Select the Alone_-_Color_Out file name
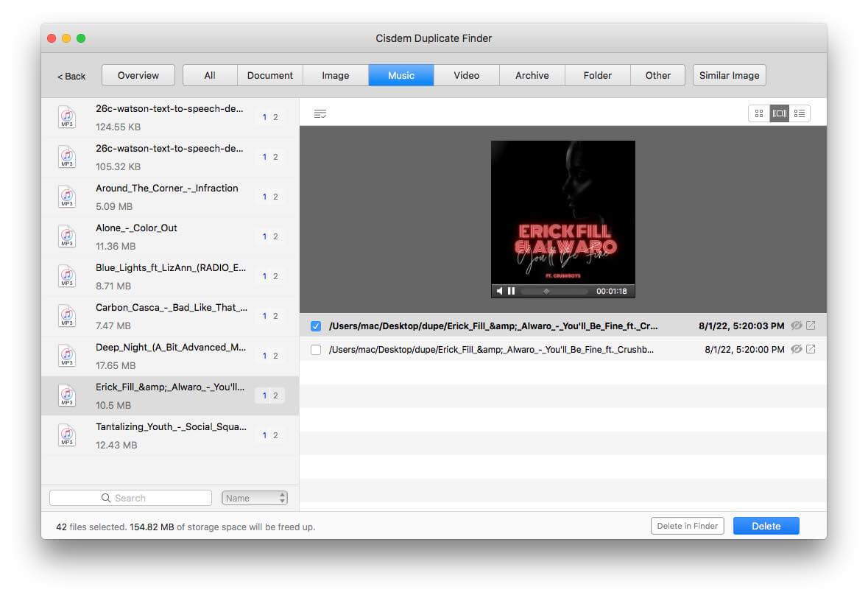The width and height of the screenshot is (868, 598). pos(136,228)
